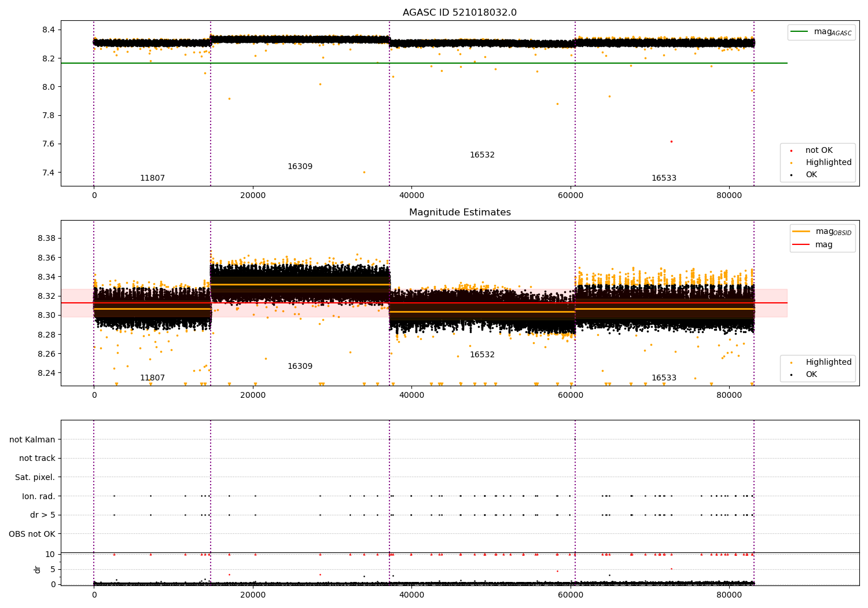Screen dimensions: 868x608
Task: Click the 8.30 y-axis tick label
Action: point(46,316)
